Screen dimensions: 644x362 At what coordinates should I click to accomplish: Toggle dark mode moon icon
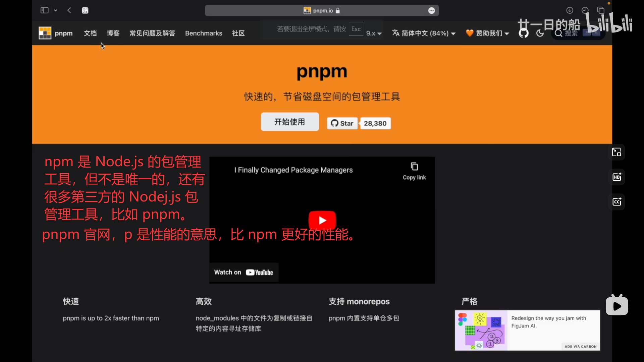pos(540,33)
